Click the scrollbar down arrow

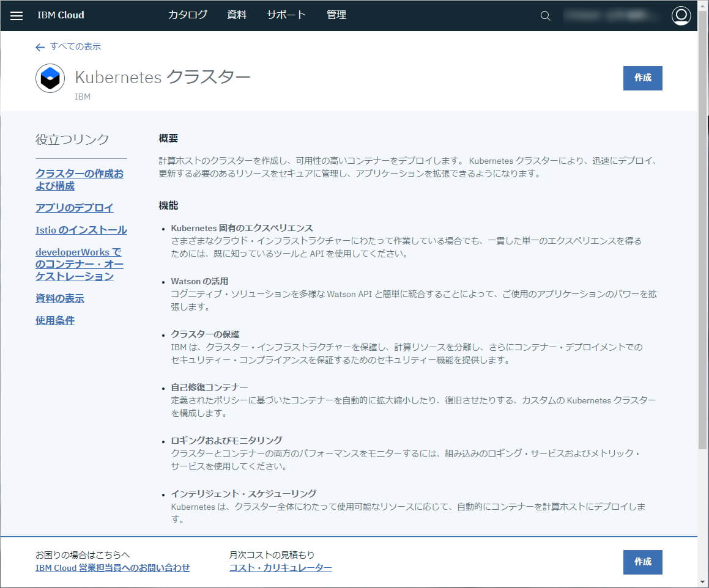pyautogui.click(x=703, y=582)
